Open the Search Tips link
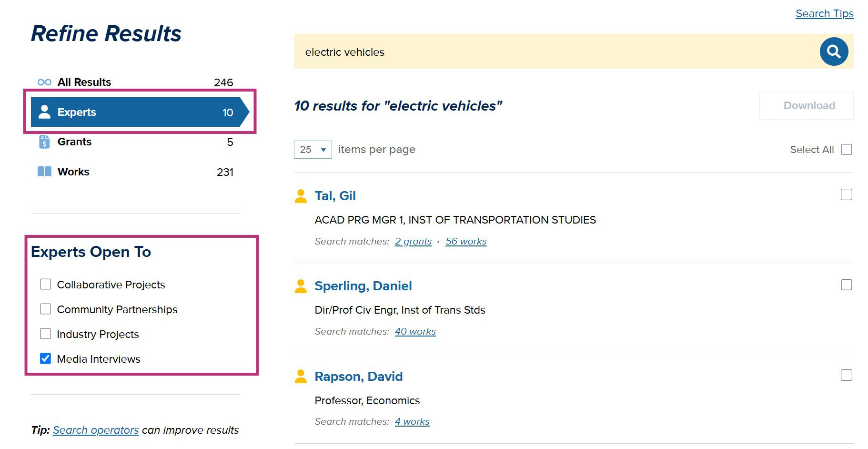Viewport: 868px width, 449px height. pos(824,13)
